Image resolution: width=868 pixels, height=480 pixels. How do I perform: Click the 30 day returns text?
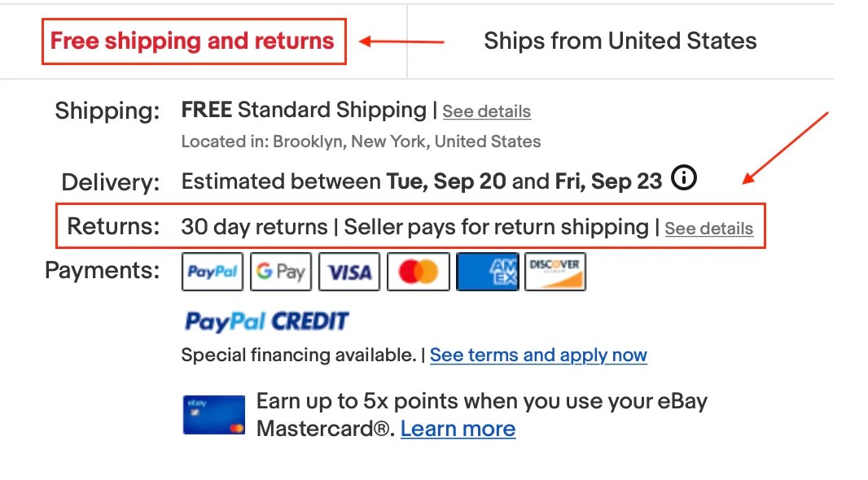pos(253,227)
